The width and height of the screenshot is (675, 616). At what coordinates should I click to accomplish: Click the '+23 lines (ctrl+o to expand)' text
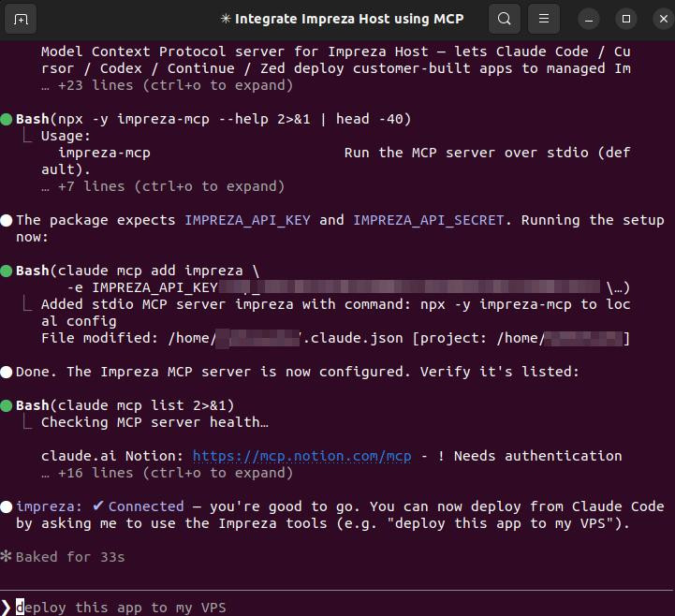167,85
